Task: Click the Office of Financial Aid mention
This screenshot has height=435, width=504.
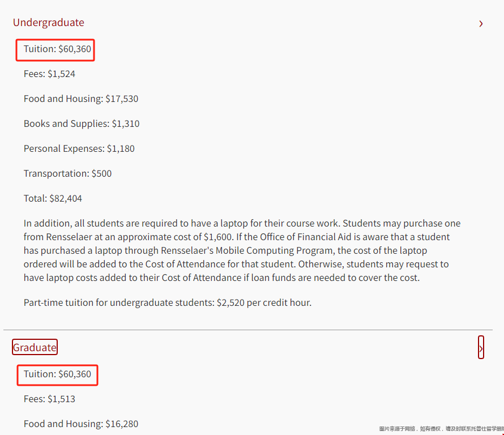Action: (x=305, y=237)
